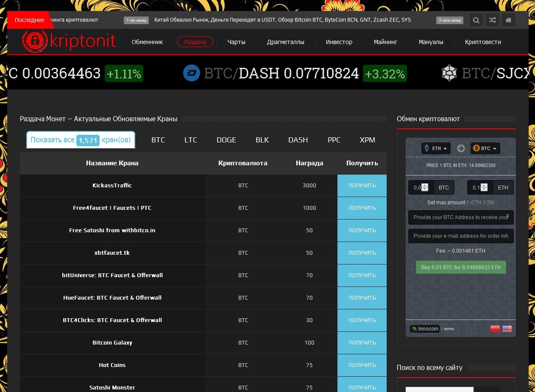This screenshot has width=535, height=392.
Task: Click the KickassTraffic faucet name
Action: (x=112, y=186)
